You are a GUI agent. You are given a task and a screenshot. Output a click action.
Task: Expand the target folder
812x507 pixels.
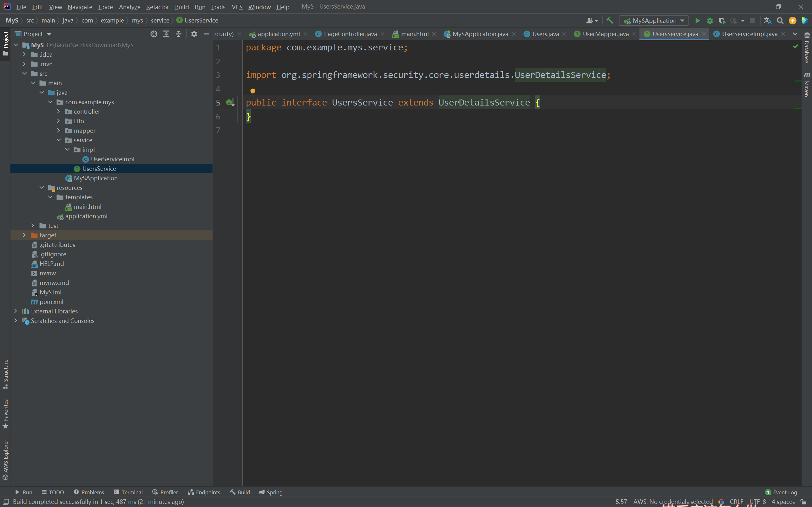(x=24, y=235)
